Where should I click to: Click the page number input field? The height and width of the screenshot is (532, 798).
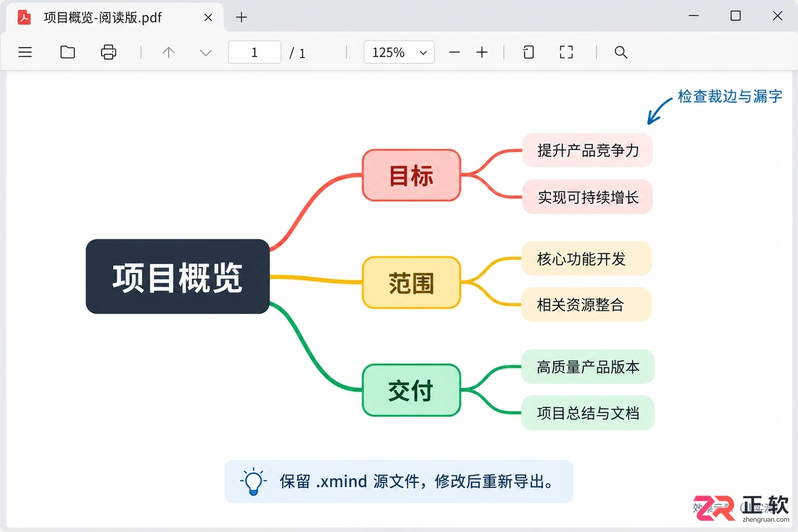(255, 53)
